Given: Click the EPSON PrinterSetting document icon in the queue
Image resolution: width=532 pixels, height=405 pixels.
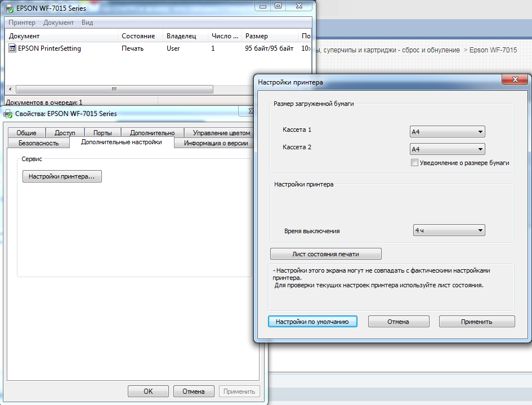Looking at the screenshot, I should coord(12,48).
